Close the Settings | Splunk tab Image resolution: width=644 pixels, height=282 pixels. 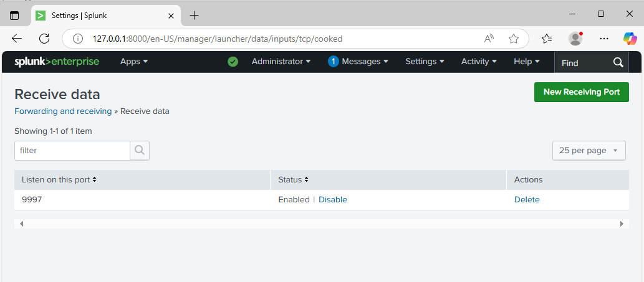[171, 16]
